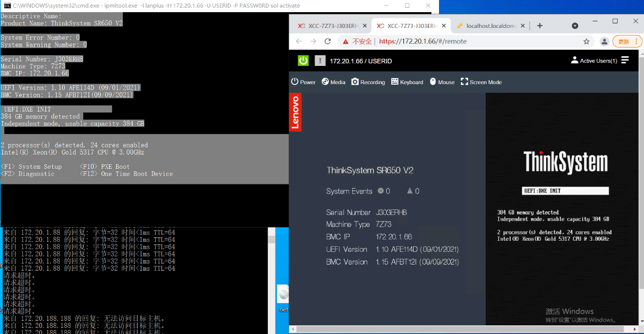The image size is (644, 334).
Task: Click the System Events warning triangle icon
Action: 410,191
